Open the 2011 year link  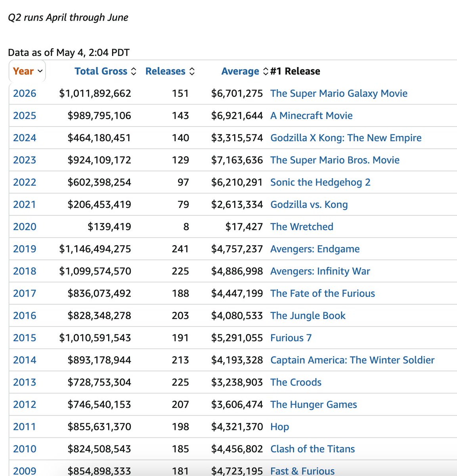click(x=25, y=427)
